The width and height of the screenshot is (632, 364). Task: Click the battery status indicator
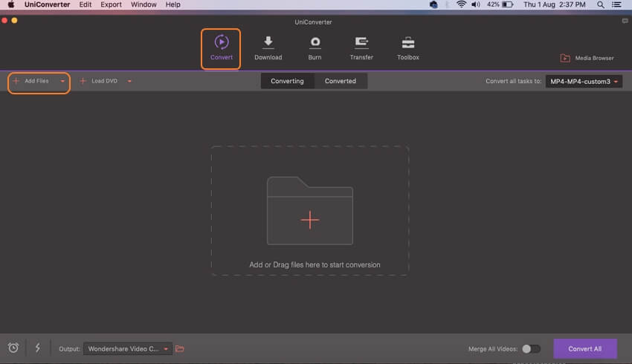coord(500,4)
